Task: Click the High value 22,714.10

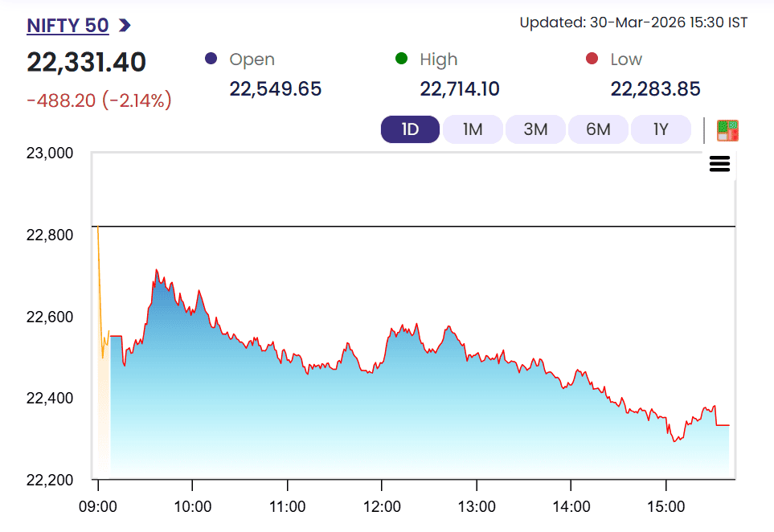Action: tap(459, 89)
